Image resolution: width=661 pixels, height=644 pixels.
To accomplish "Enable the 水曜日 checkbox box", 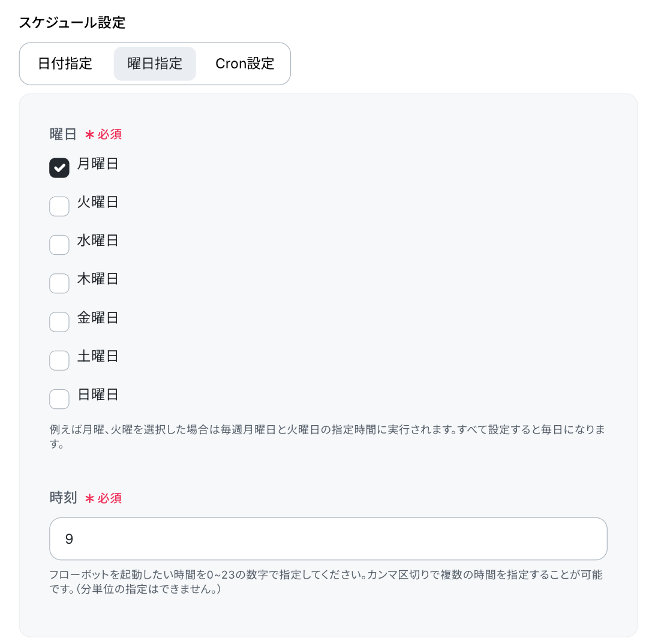I will [59, 245].
